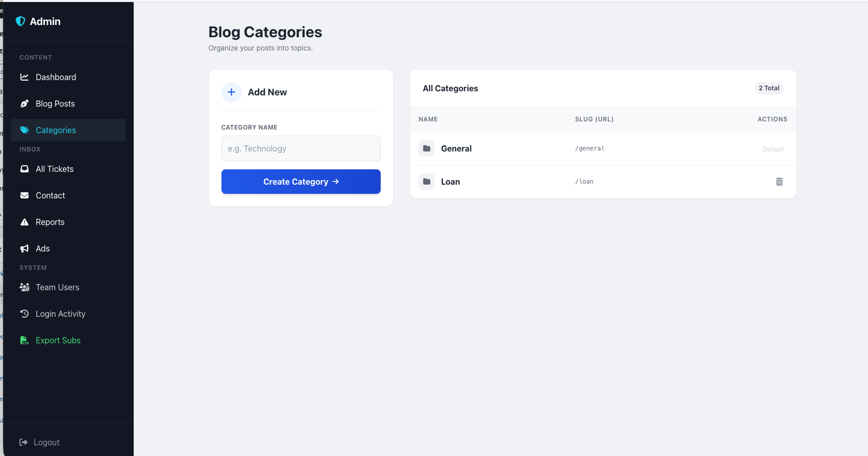Screen dimensions: 868x456
Task: Click the Logout exit icon
Action: (x=23, y=442)
